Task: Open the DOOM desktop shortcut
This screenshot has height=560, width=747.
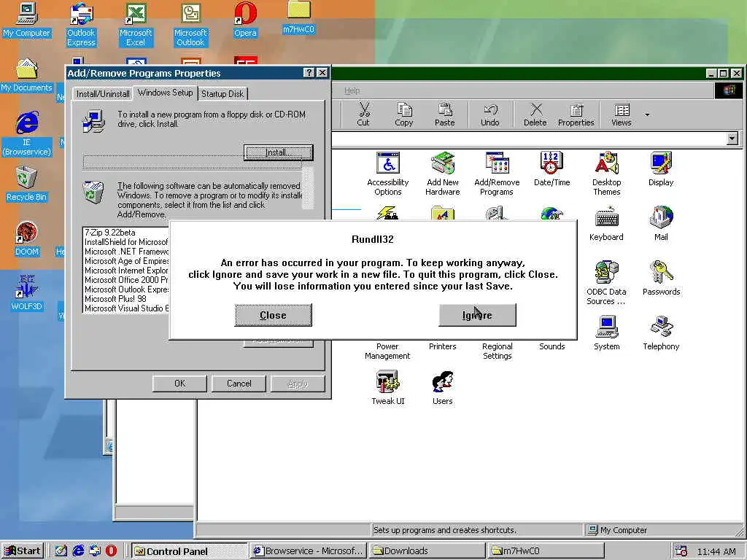Action: coord(26,239)
